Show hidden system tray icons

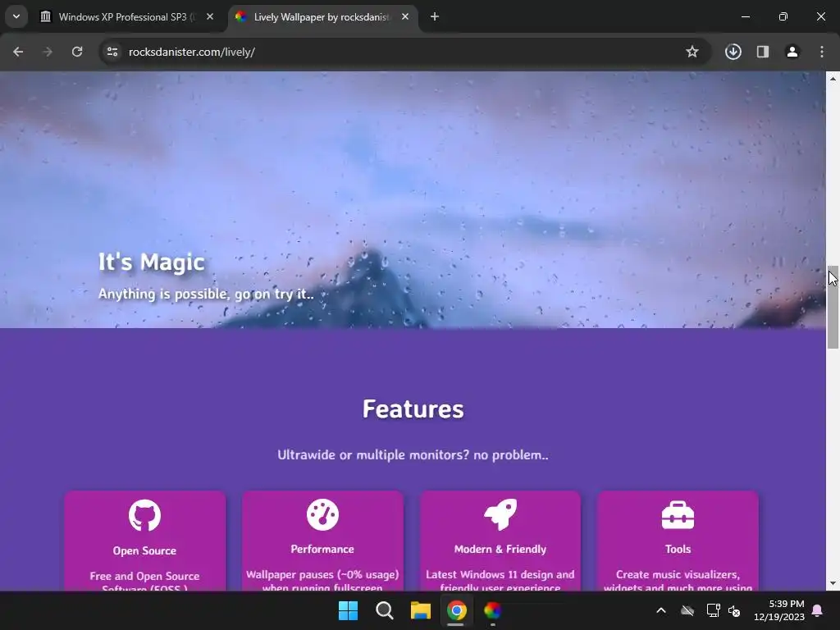point(661,610)
